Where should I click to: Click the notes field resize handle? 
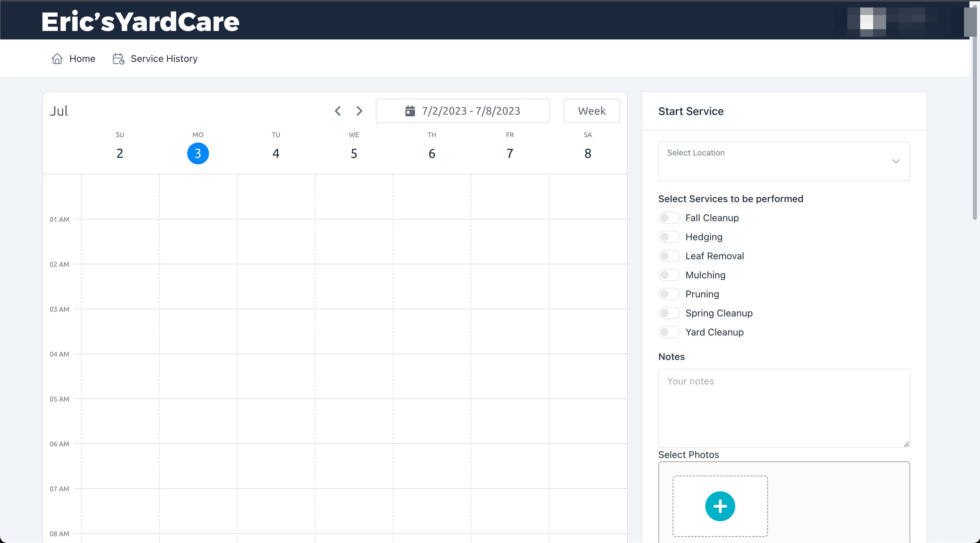906,444
